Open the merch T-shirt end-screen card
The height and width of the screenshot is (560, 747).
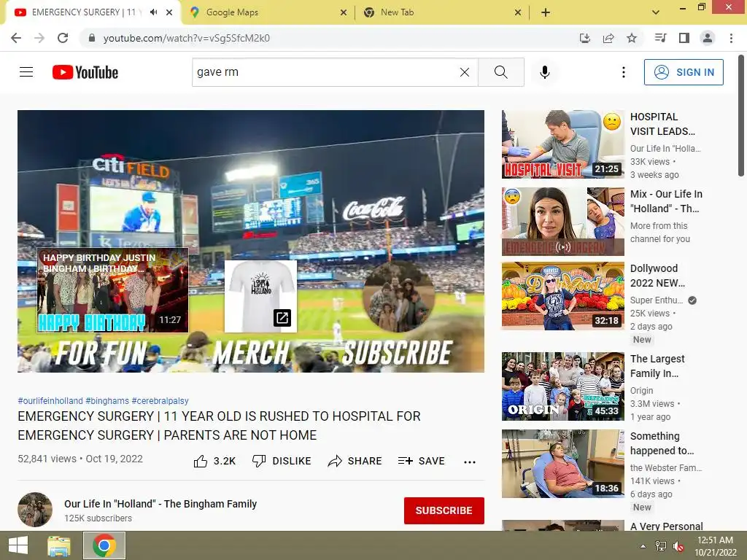[x=260, y=296]
